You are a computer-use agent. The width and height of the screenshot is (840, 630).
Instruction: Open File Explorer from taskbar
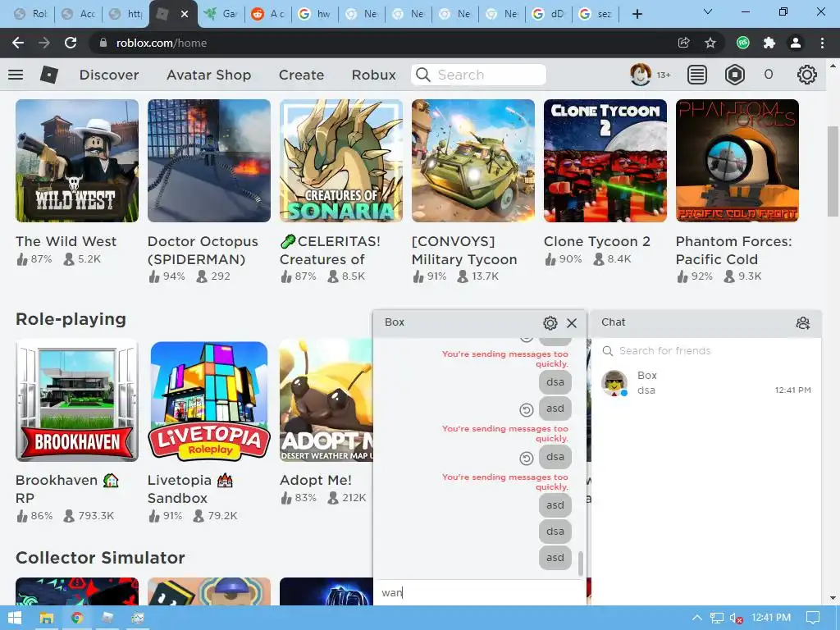47,618
